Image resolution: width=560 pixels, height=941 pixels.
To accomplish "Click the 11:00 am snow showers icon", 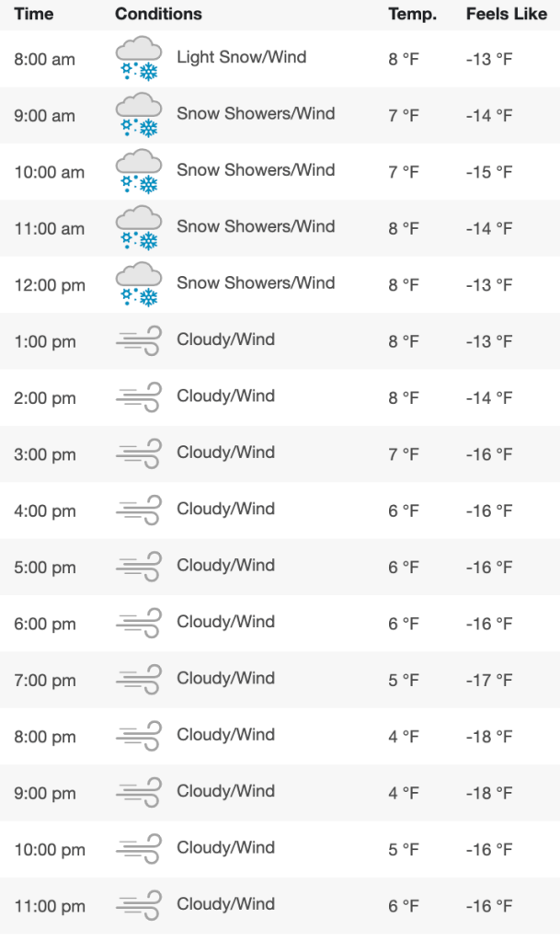I will pos(139,229).
